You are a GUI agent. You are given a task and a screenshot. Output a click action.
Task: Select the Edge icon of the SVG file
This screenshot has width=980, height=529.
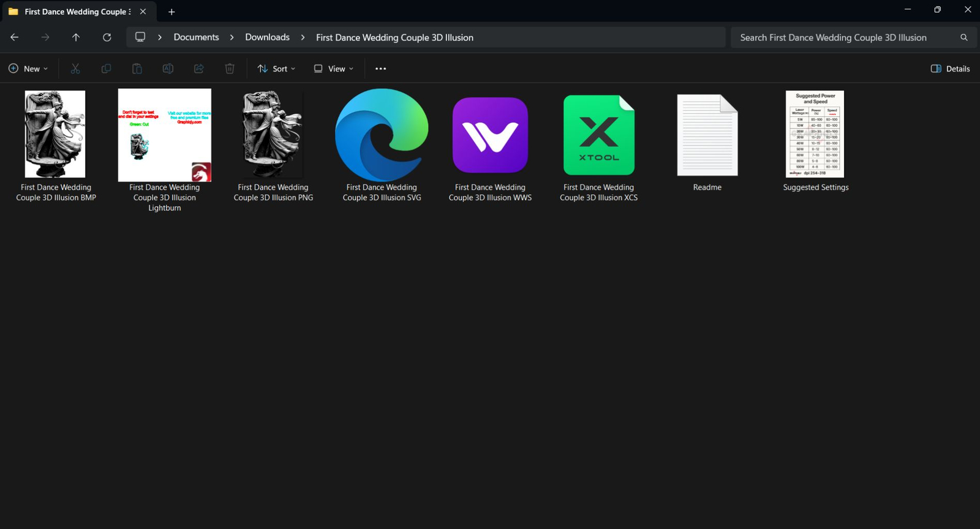pos(382,135)
